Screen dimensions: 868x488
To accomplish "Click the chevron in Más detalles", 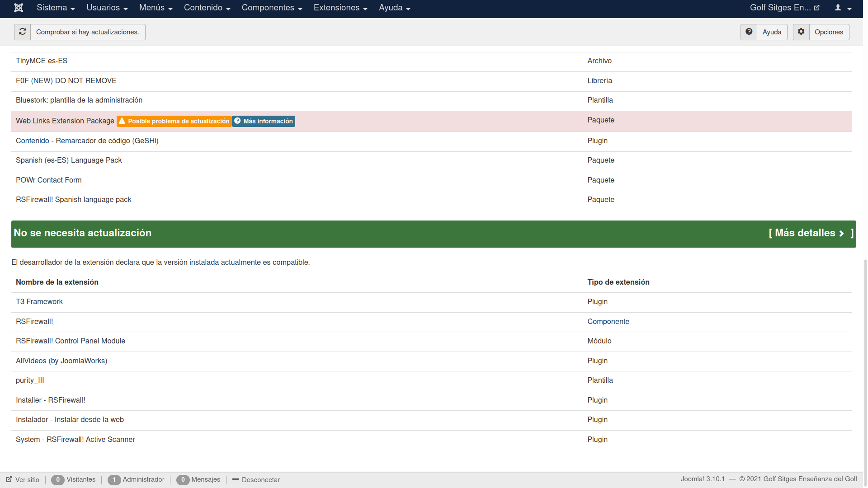I will click(x=841, y=233).
